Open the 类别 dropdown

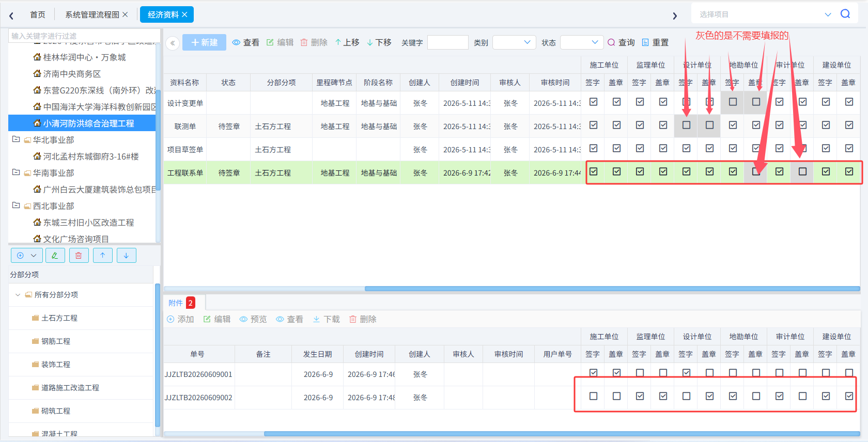[514, 42]
